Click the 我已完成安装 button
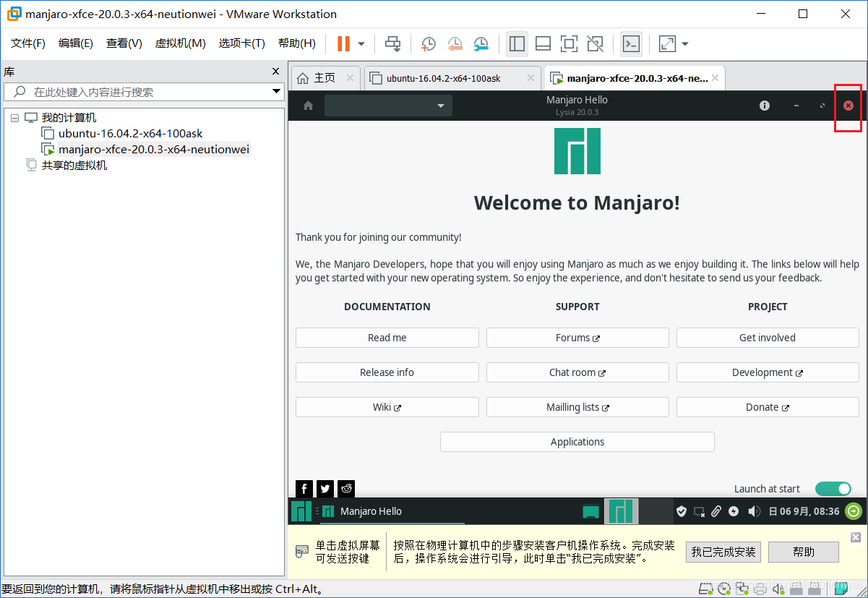The image size is (868, 598). tap(723, 552)
